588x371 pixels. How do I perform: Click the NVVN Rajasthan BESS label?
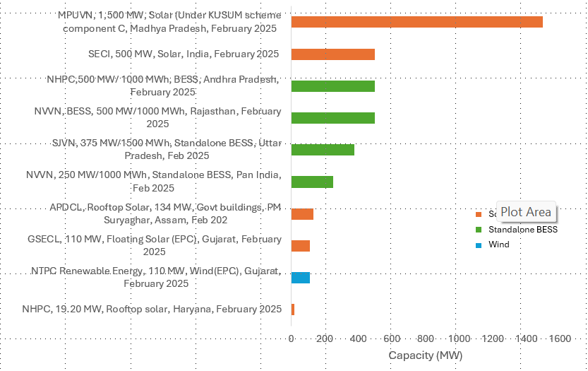(x=158, y=117)
